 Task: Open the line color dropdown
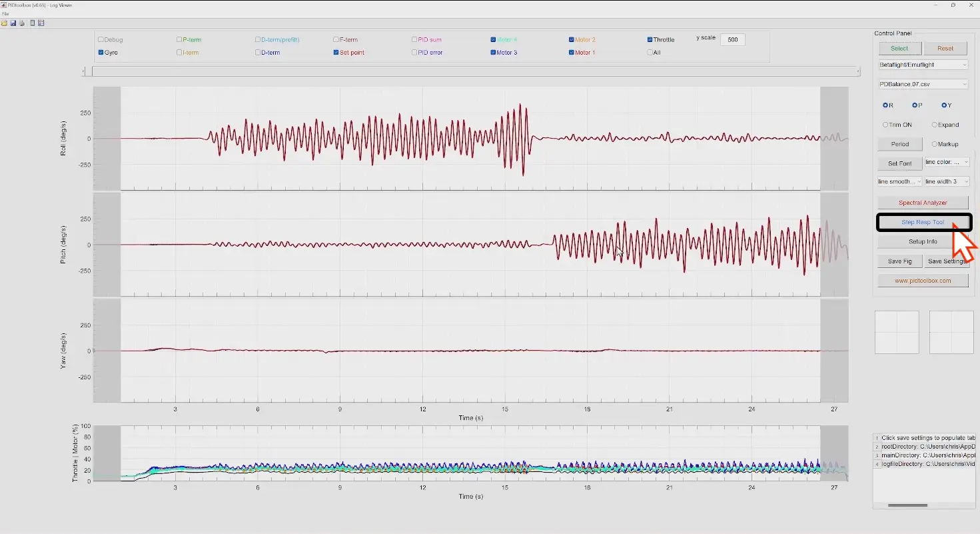[x=947, y=162]
